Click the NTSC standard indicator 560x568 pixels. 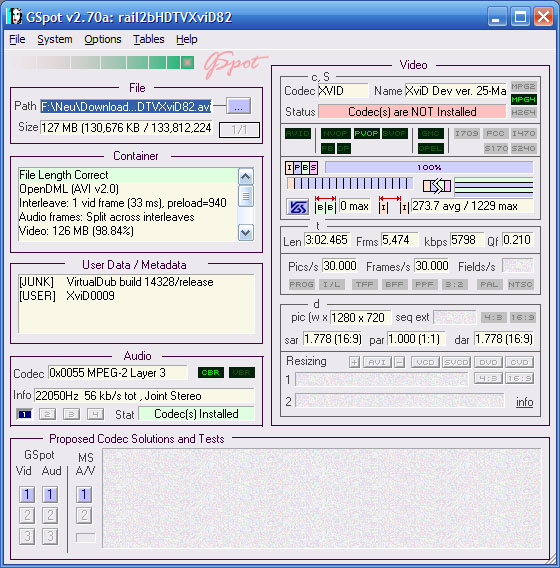tap(520, 284)
